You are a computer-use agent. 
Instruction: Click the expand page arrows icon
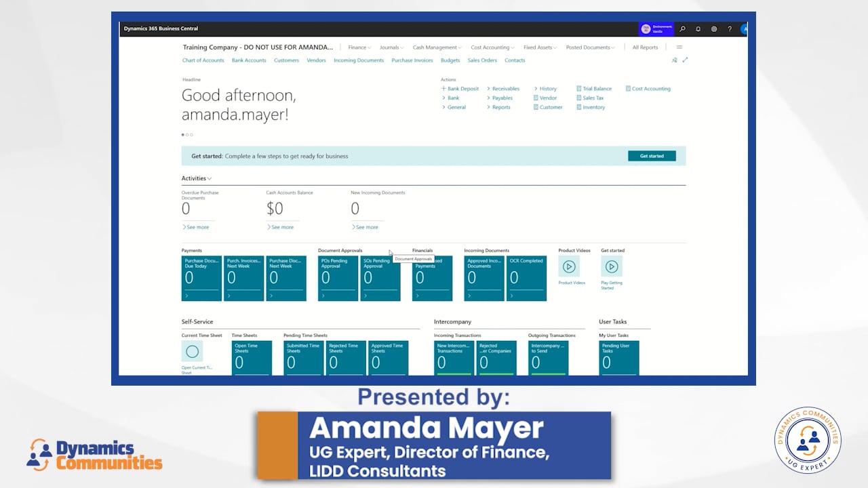pos(685,60)
